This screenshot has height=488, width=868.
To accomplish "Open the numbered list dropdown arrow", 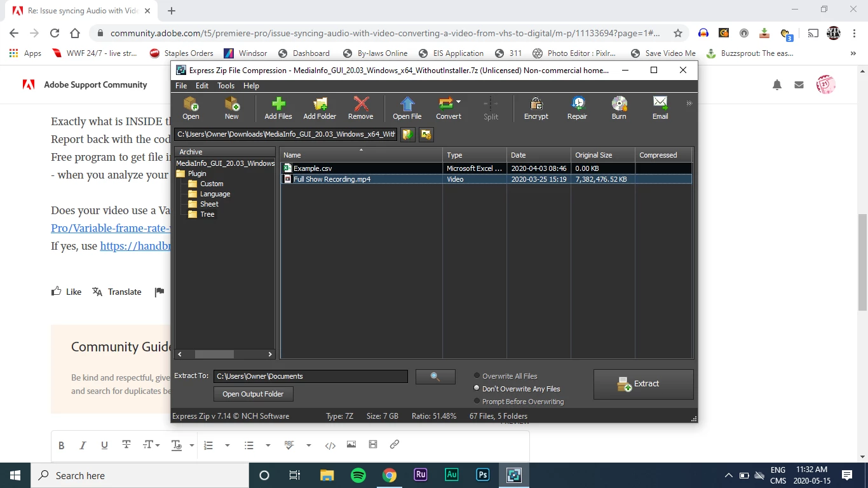I will coord(227,445).
